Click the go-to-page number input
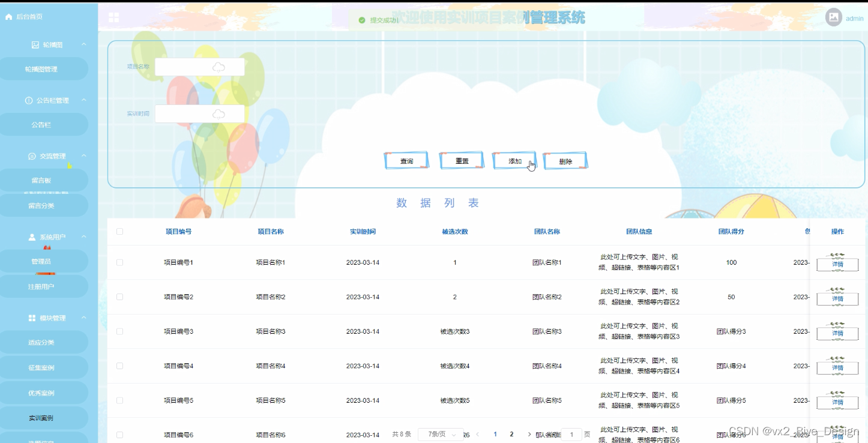 pos(571,435)
